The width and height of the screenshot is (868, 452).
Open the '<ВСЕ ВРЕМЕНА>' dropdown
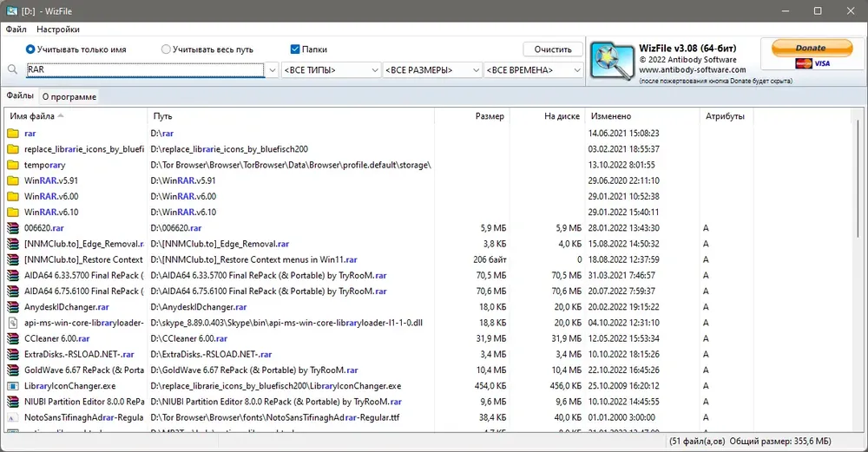coord(534,70)
